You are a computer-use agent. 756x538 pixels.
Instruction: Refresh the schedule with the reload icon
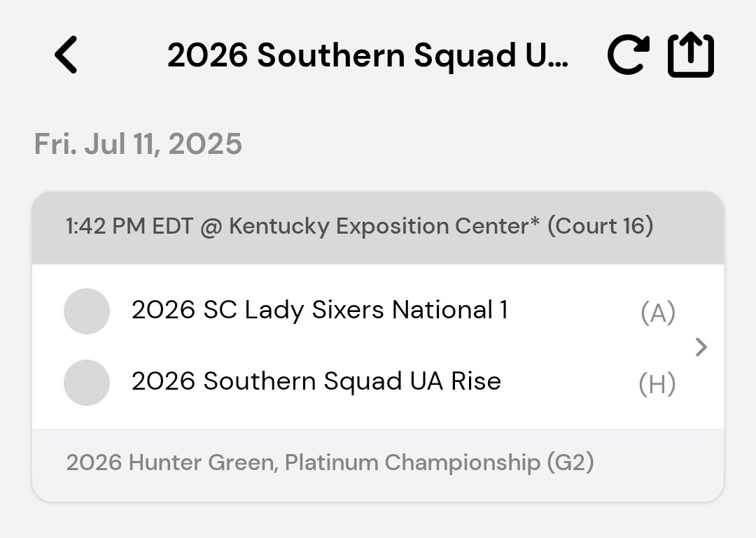[x=627, y=55]
